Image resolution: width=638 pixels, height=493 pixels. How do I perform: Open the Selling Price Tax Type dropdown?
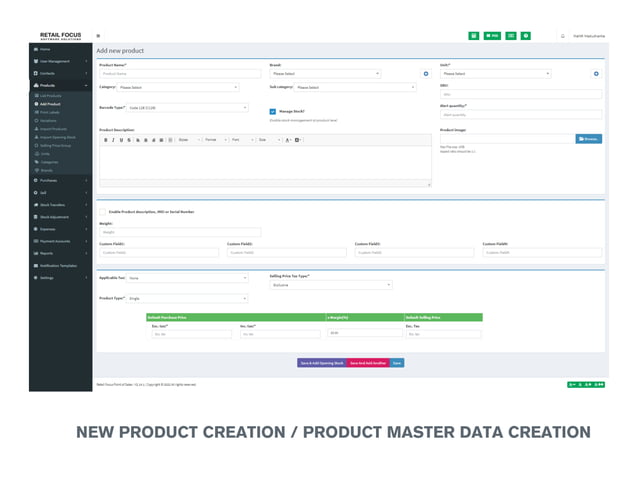(x=331, y=285)
